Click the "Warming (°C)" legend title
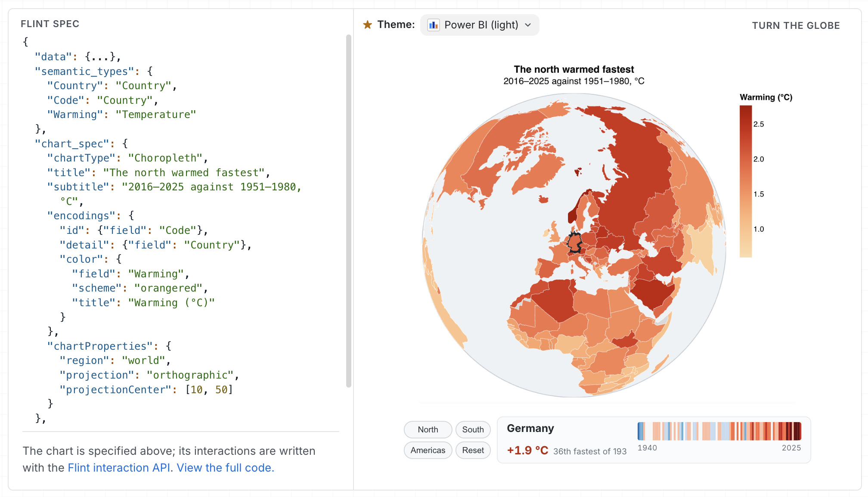Screen dimensions: 868x497 pos(766,97)
